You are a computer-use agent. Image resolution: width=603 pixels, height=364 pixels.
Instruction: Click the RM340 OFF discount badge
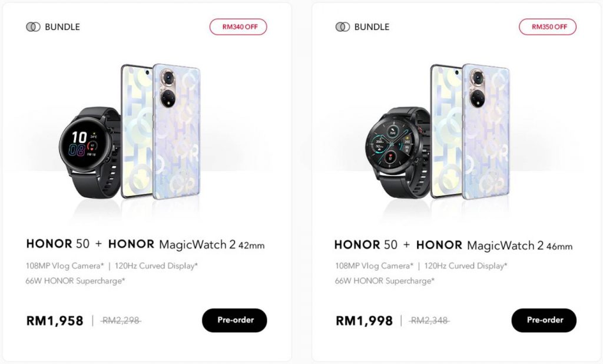click(x=238, y=27)
